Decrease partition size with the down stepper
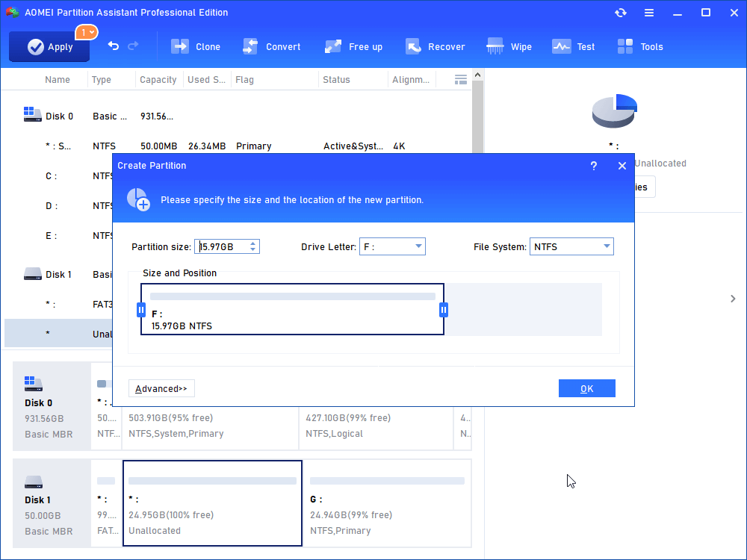This screenshot has height=560, width=747. (x=253, y=249)
